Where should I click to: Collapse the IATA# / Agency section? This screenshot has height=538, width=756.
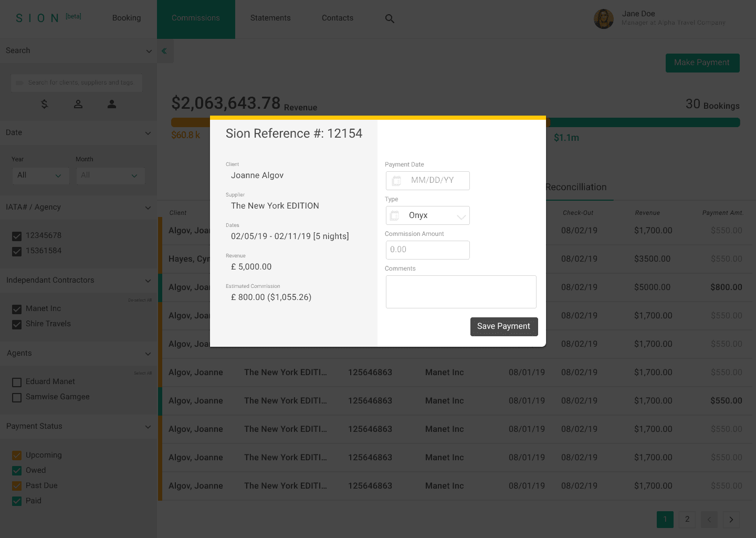(148, 208)
